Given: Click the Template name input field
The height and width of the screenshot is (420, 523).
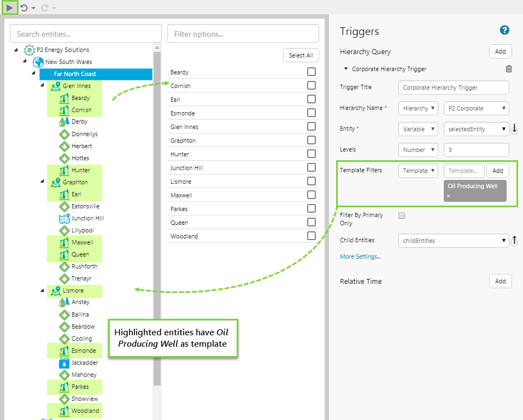Looking at the screenshot, I should 464,171.
